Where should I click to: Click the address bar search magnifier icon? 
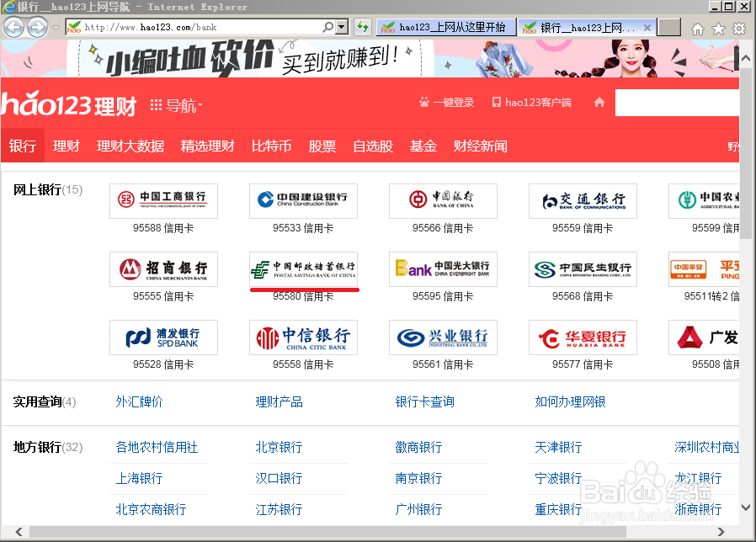click(327, 27)
